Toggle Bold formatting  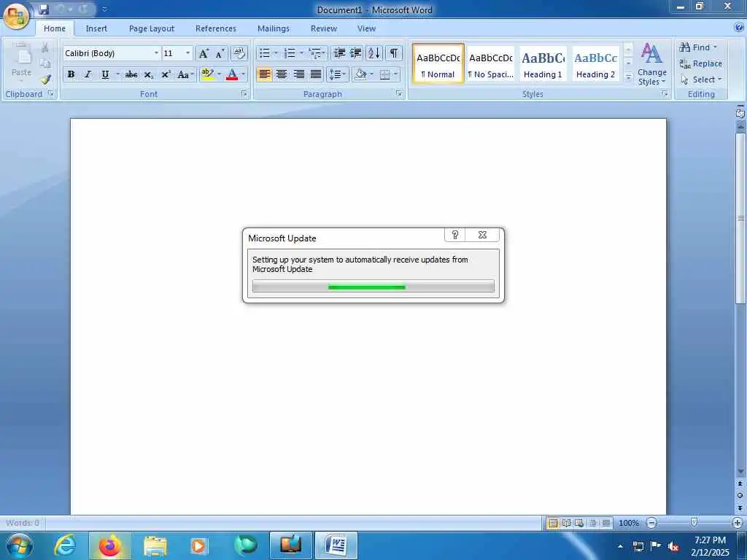pos(71,74)
